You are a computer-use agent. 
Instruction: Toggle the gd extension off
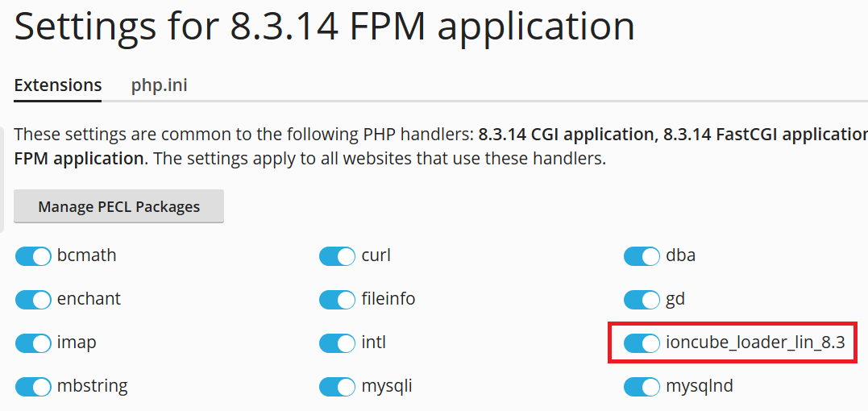click(x=642, y=300)
